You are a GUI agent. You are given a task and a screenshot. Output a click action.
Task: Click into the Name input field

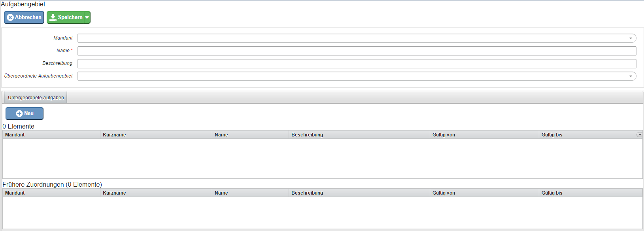pyautogui.click(x=357, y=51)
